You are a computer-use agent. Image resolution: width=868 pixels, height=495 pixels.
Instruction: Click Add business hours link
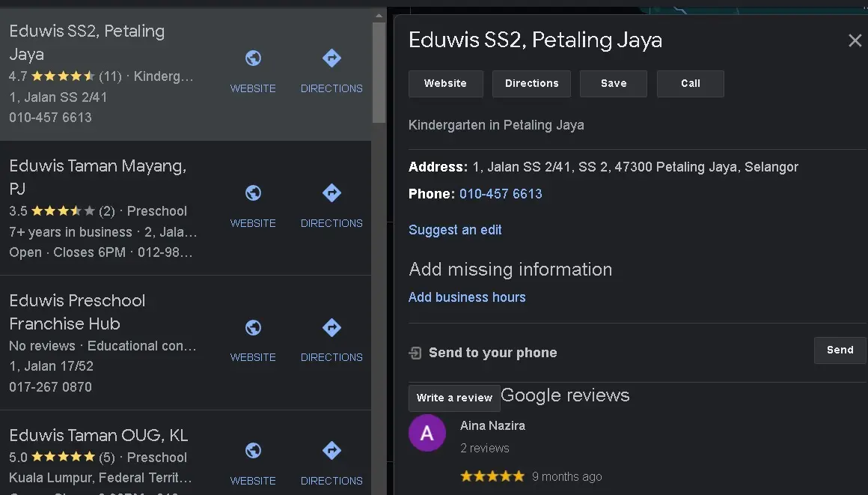(x=467, y=297)
